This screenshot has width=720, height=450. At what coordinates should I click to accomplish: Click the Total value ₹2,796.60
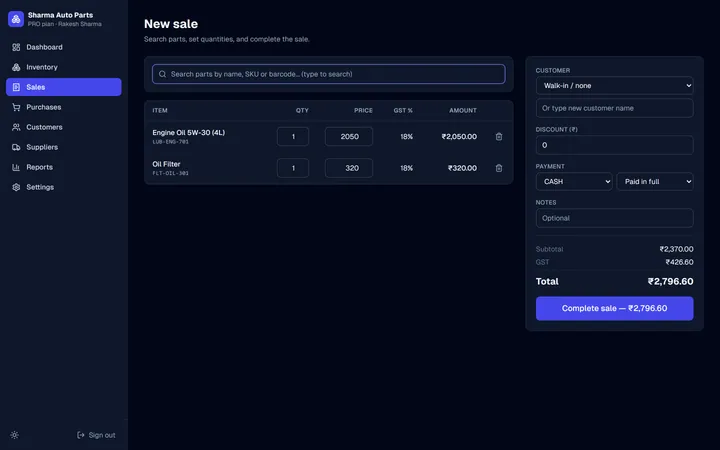(670, 281)
